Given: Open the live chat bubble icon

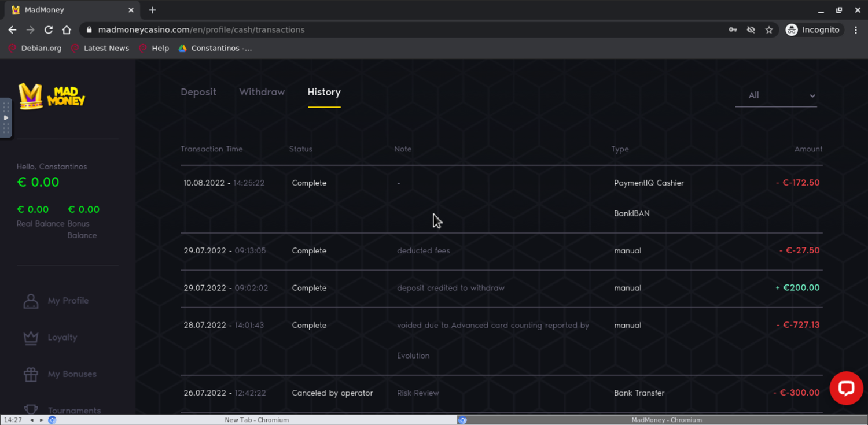Looking at the screenshot, I should pyautogui.click(x=845, y=388).
